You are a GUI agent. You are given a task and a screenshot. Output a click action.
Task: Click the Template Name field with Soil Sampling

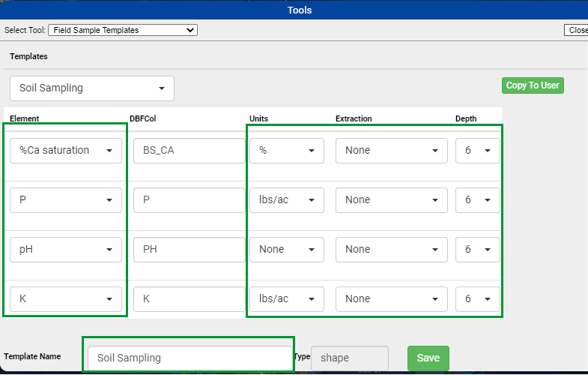[x=190, y=358]
